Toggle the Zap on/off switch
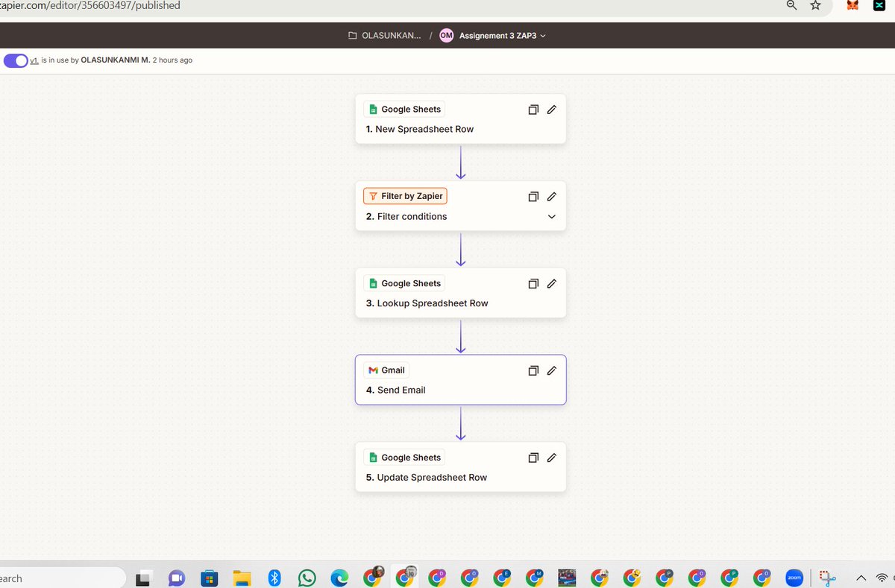 pyautogui.click(x=16, y=60)
